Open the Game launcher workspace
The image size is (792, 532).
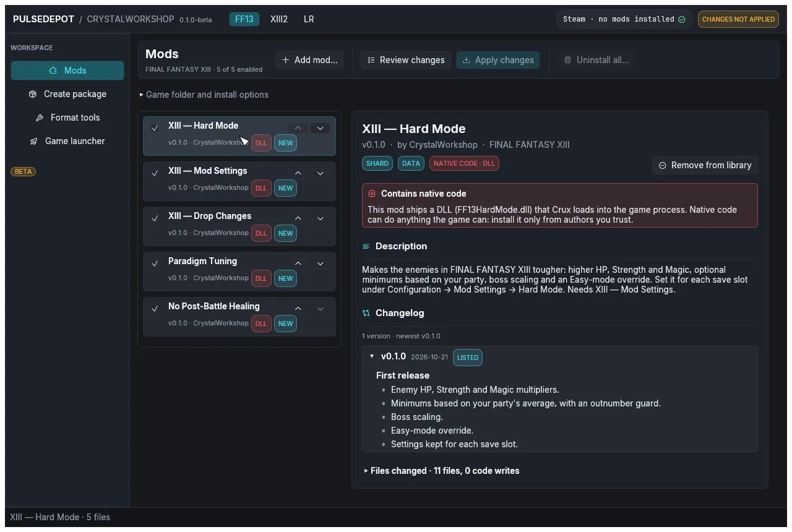pos(67,141)
